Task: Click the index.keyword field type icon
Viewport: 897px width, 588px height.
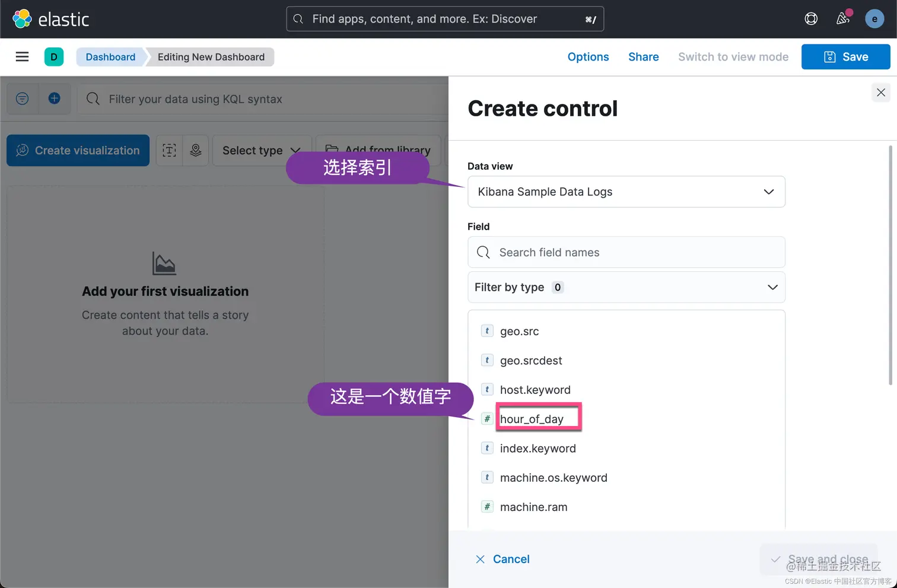Action: [487, 448]
